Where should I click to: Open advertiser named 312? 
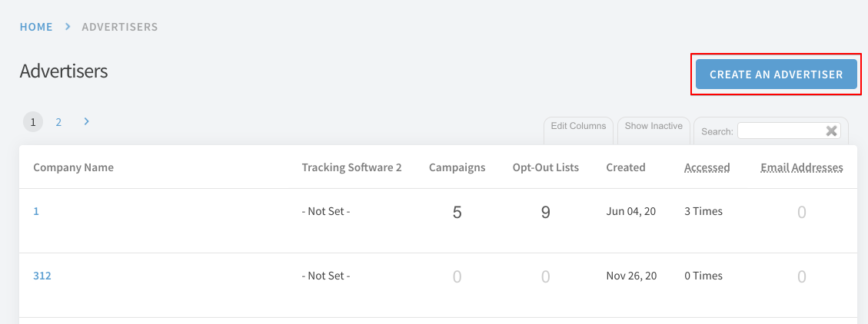(42, 276)
